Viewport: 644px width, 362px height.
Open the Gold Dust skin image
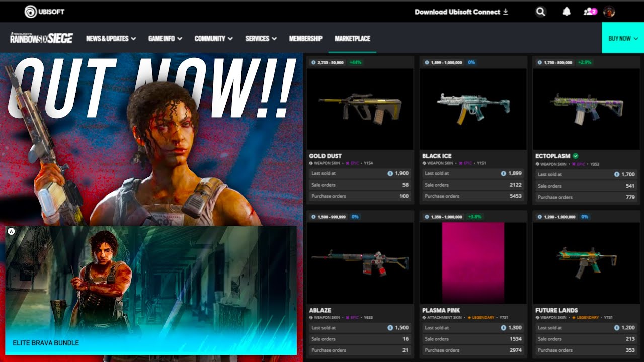pos(360,109)
